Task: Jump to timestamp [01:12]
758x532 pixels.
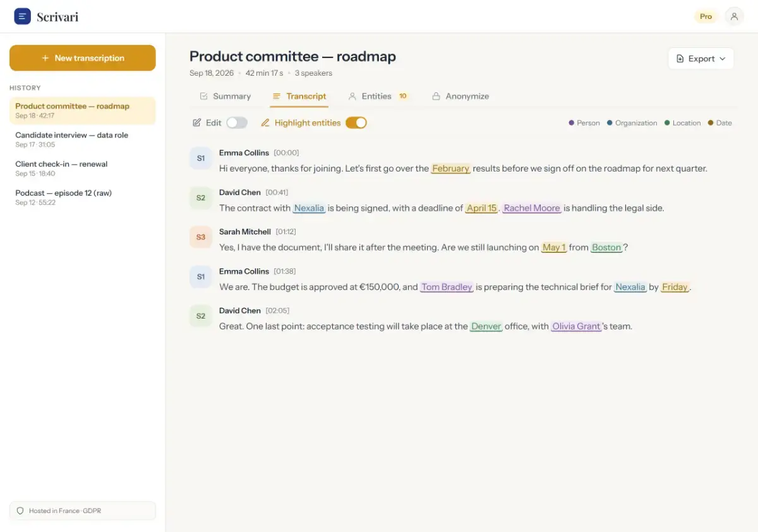Action: pyautogui.click(x=286, y=232)
